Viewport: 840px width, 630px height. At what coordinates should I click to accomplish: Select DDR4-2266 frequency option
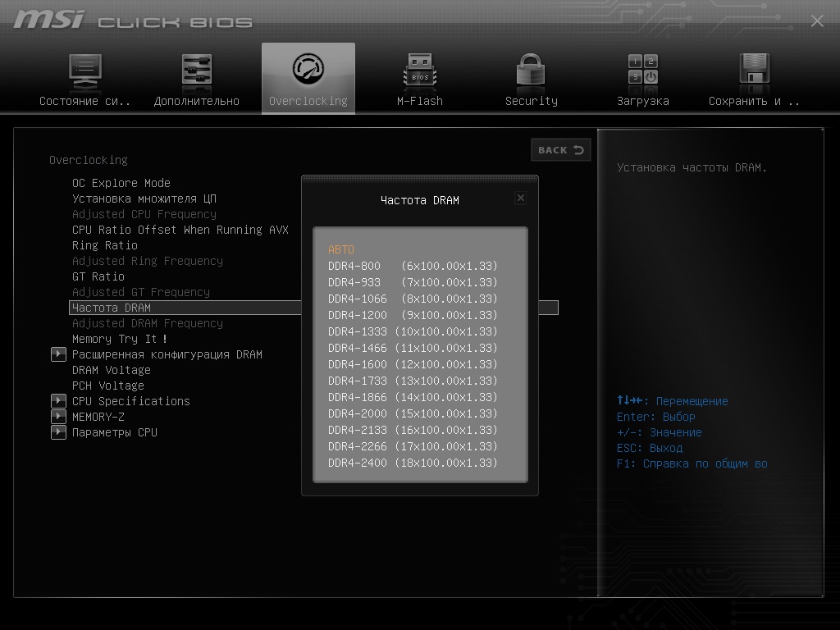coord(413,447)
